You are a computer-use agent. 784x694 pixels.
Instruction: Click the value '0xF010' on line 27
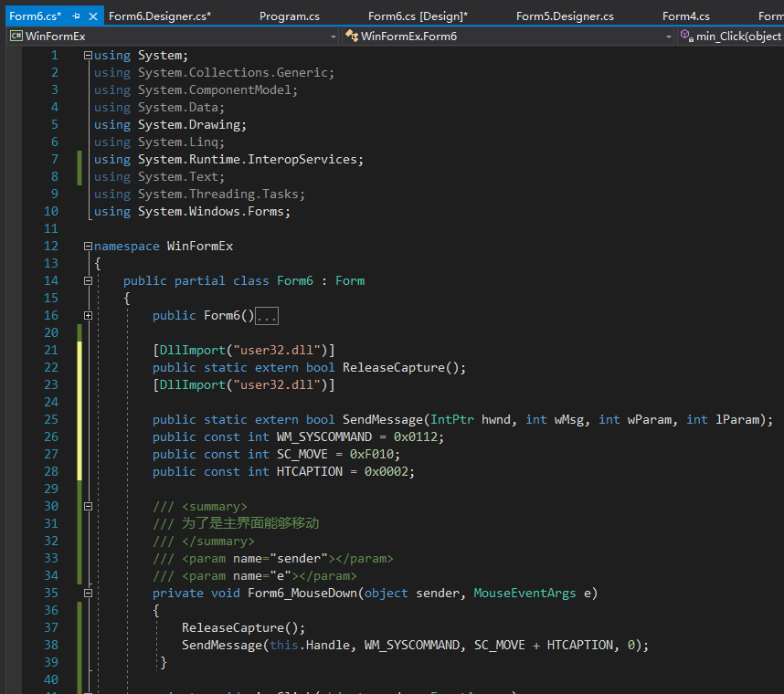pyautogui.click(x=372, y=454)
